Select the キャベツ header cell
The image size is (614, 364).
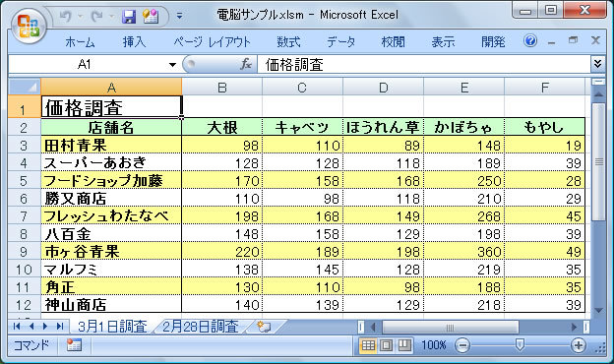point(302,127)
